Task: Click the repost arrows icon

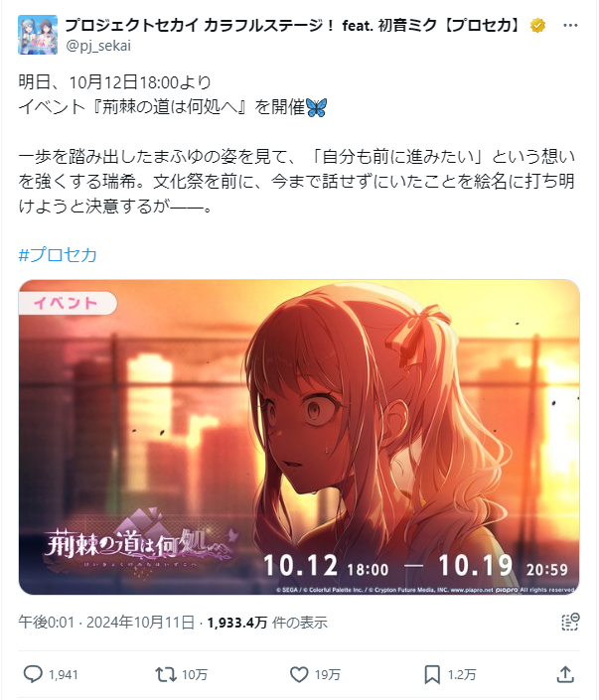Action: (166, 674)
